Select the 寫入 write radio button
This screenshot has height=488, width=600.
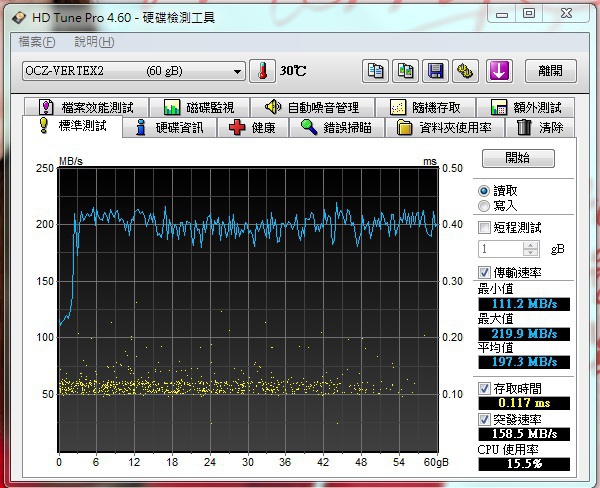[484, 205]
